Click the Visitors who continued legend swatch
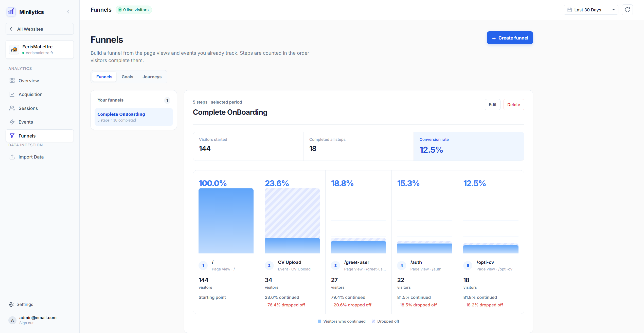644x333 pixels. coord(319,321)
